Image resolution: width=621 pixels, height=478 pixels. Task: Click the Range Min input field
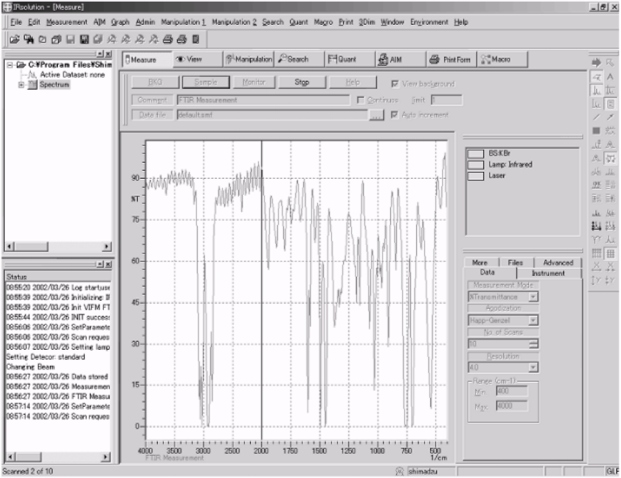pyautogui.click(x=512, y=391)
